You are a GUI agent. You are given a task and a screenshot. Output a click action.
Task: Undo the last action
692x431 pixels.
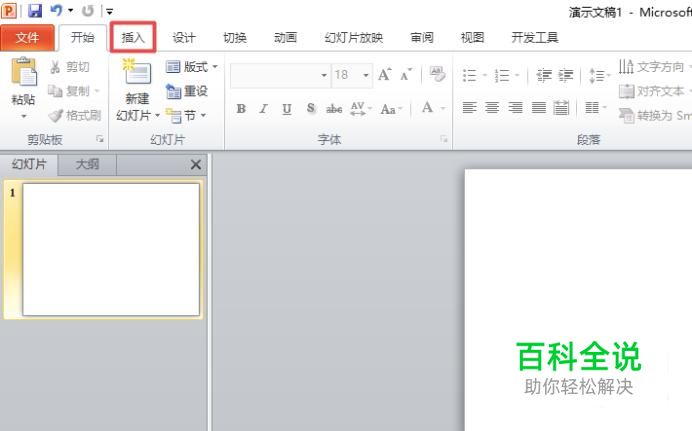coord(56,10)
